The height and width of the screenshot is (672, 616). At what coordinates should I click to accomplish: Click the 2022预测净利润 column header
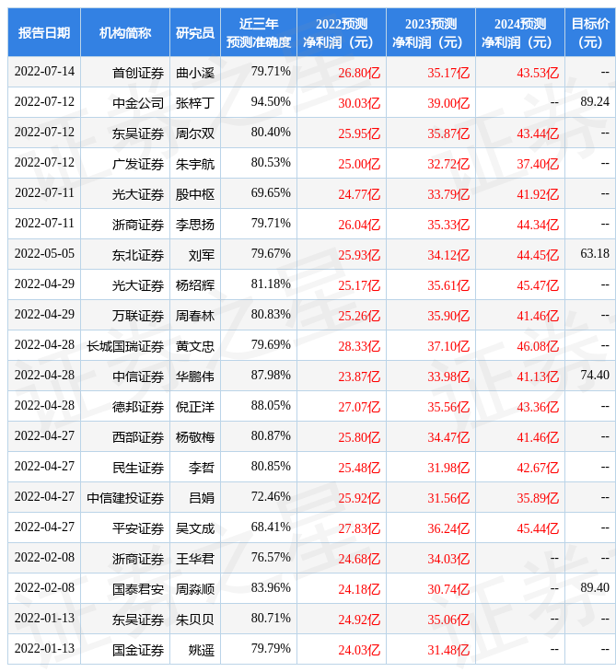(342, 32)
